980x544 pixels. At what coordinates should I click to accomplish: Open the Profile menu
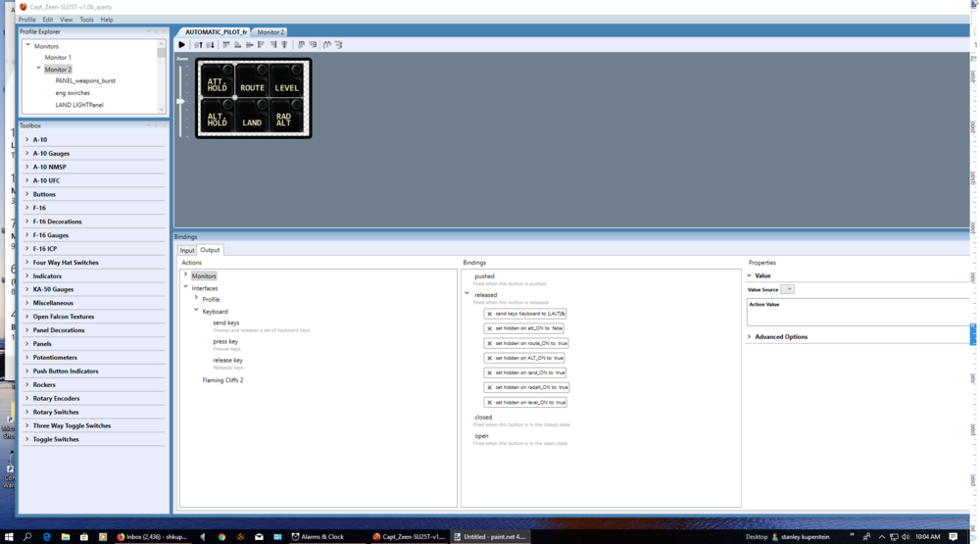coord(26,20)
